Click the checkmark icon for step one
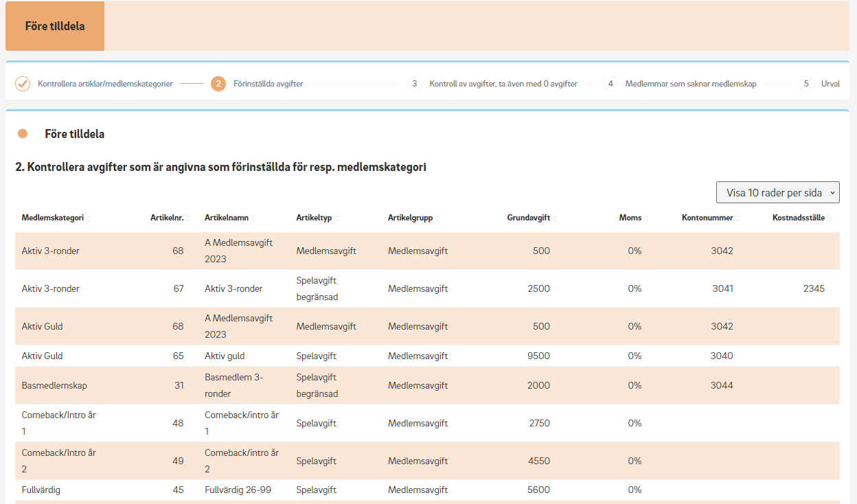The image size is (857, 504). point(23,84)
